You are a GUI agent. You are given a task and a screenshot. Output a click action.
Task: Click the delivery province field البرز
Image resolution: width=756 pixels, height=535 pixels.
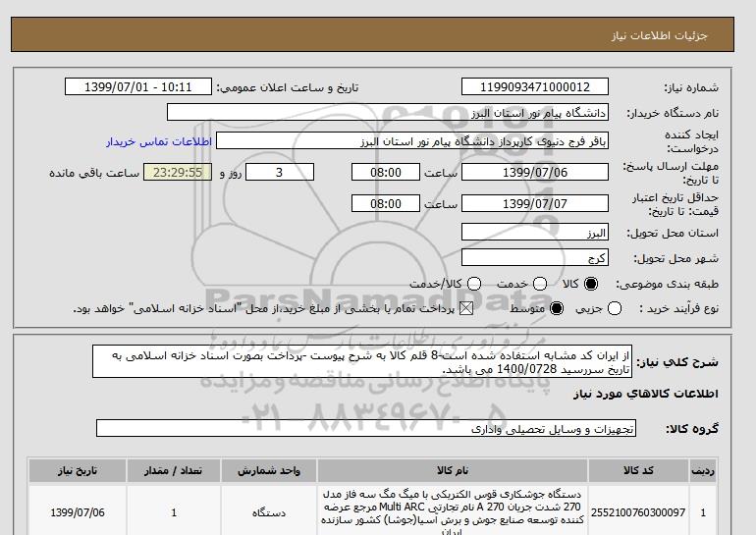pos(535,233)
